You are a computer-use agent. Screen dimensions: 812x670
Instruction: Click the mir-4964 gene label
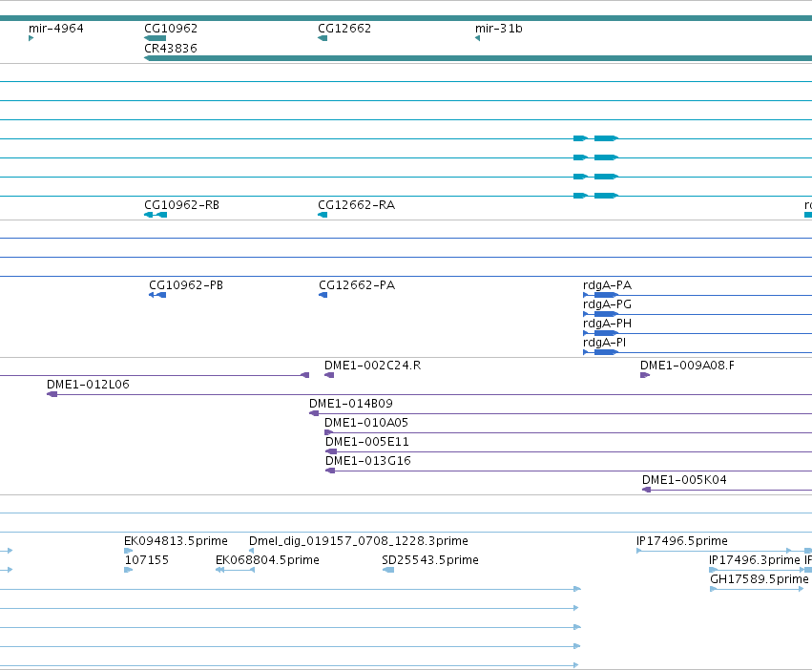[x=56, y=29]
